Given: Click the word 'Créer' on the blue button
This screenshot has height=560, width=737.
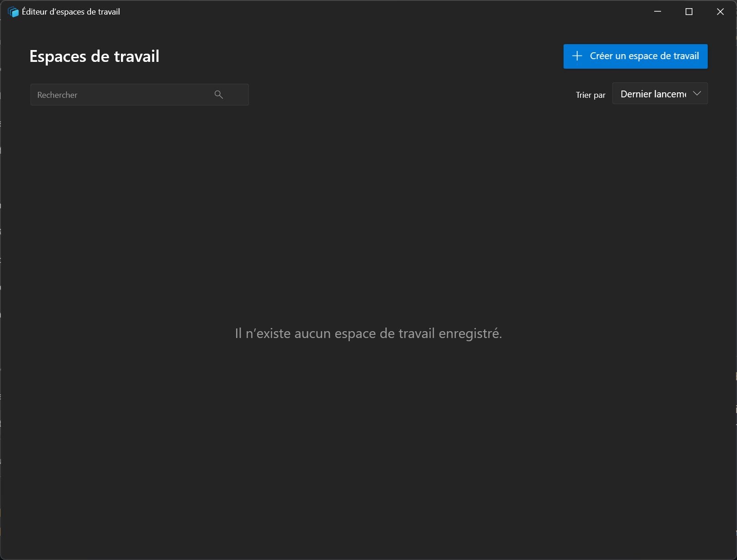Looking at the screenshot, I should (x=601, y=56).
